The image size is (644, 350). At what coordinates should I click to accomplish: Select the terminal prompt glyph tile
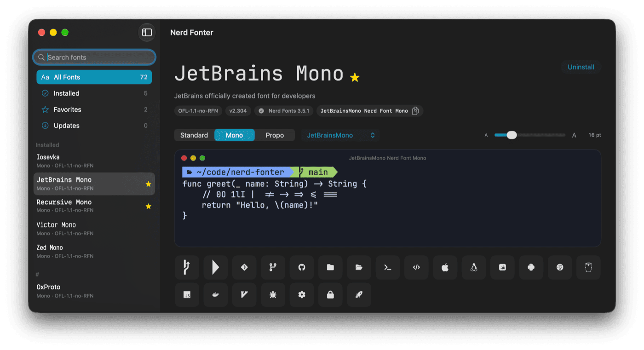coord(388,267)
